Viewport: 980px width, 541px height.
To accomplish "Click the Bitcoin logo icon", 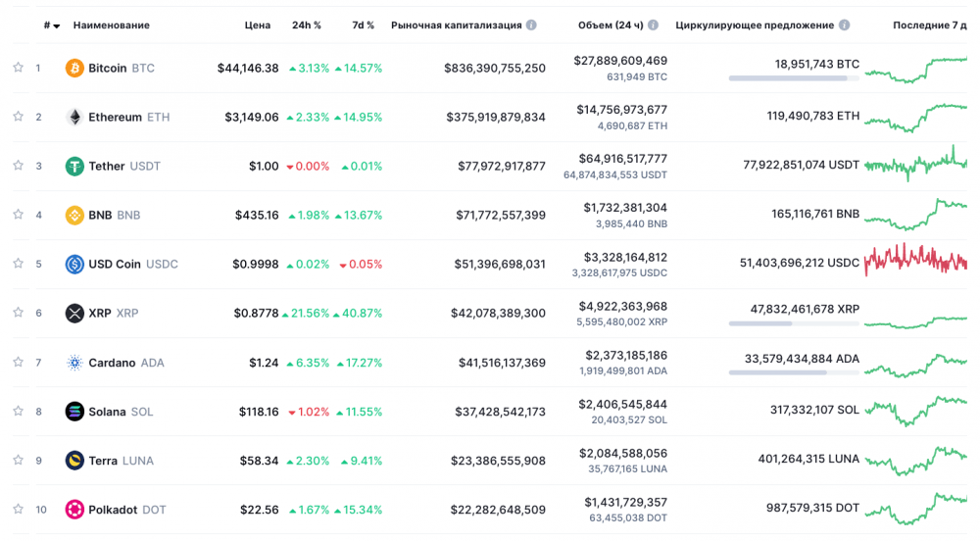I will (x=74, y=68).
